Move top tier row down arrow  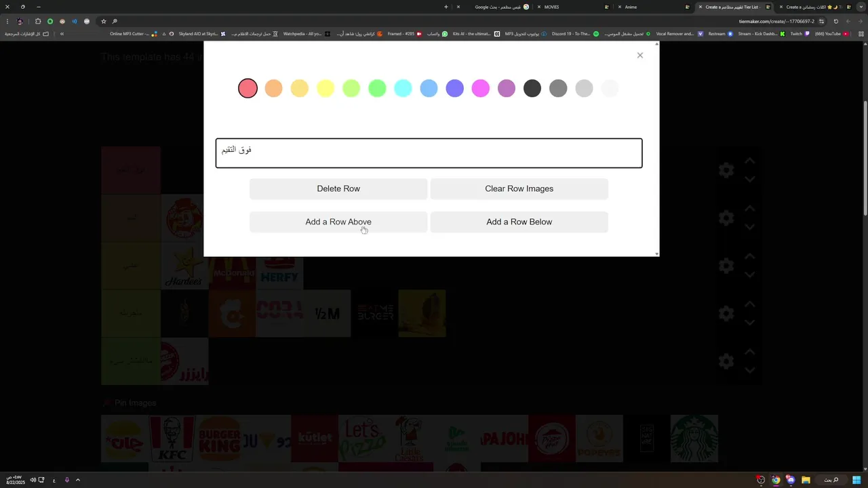(750, 179)
